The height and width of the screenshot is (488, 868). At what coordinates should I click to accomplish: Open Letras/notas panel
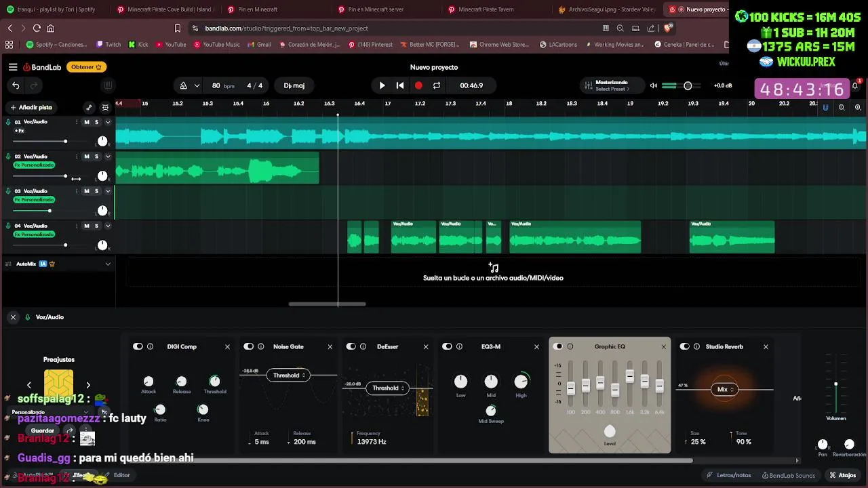(x=730, y=475)
